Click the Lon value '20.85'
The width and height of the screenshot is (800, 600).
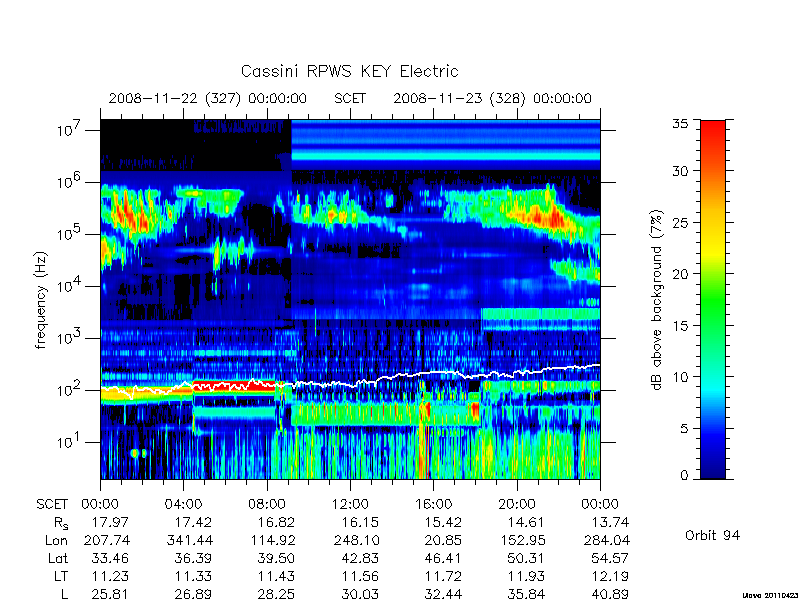coord(443,540)
